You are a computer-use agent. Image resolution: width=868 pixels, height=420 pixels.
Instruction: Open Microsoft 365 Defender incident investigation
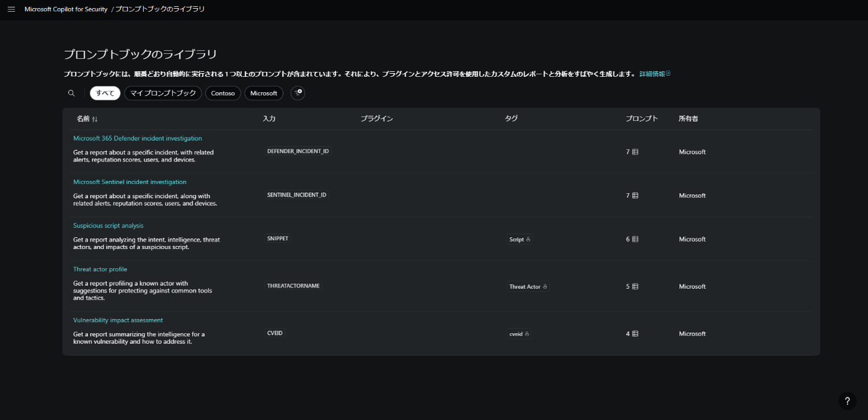coord(138,138)
